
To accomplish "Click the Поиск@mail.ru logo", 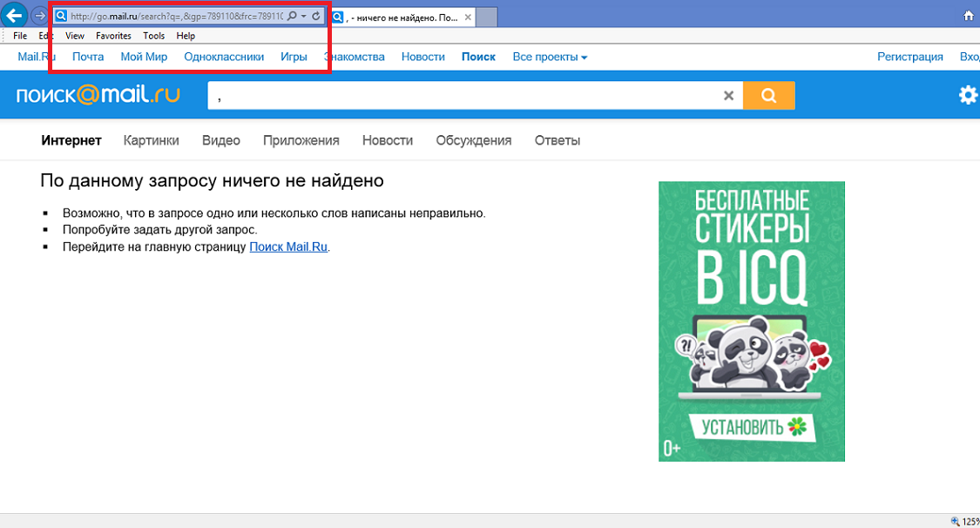I will coord(98,95).
